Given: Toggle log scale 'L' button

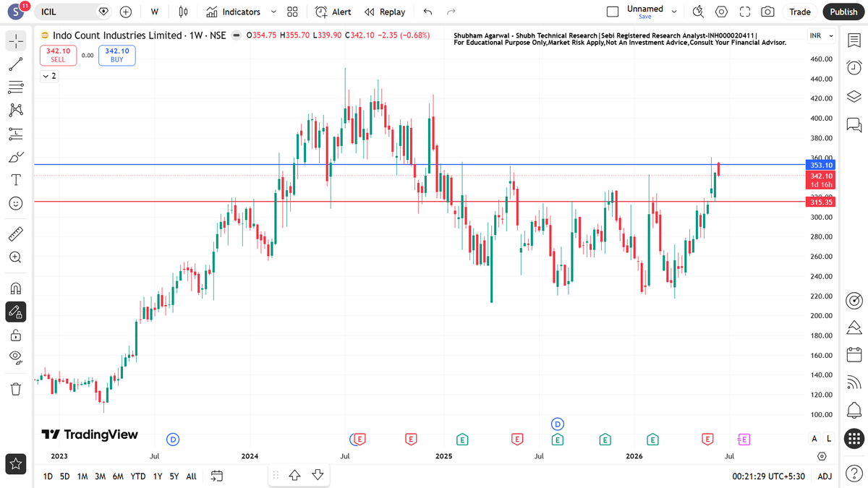Looking at the screenshot, I should 829,438.
